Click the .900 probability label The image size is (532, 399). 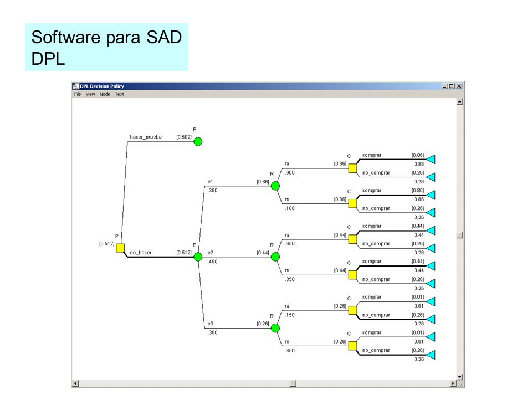(290, 173)
